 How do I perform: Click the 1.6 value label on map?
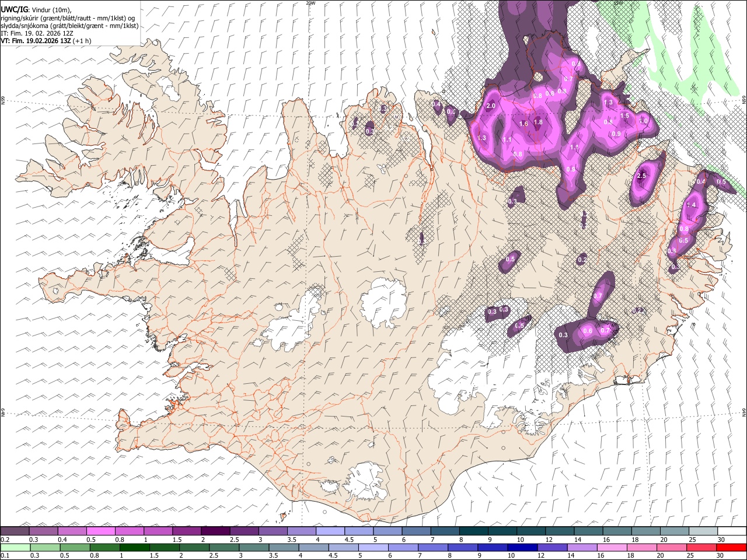[x=523, y=124]
